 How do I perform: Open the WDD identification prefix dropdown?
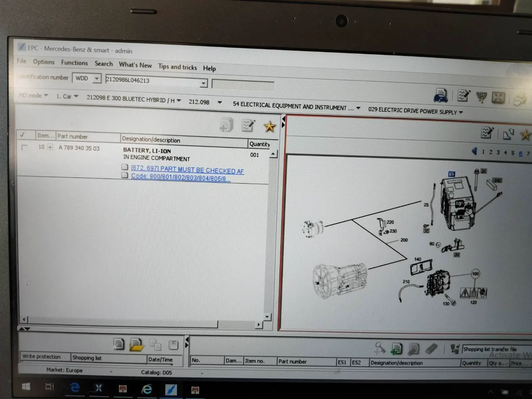97,79
